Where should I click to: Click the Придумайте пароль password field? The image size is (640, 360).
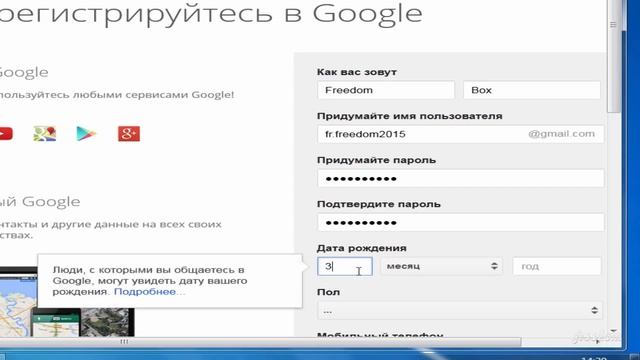pyautogui.click(x=460, y=178)
